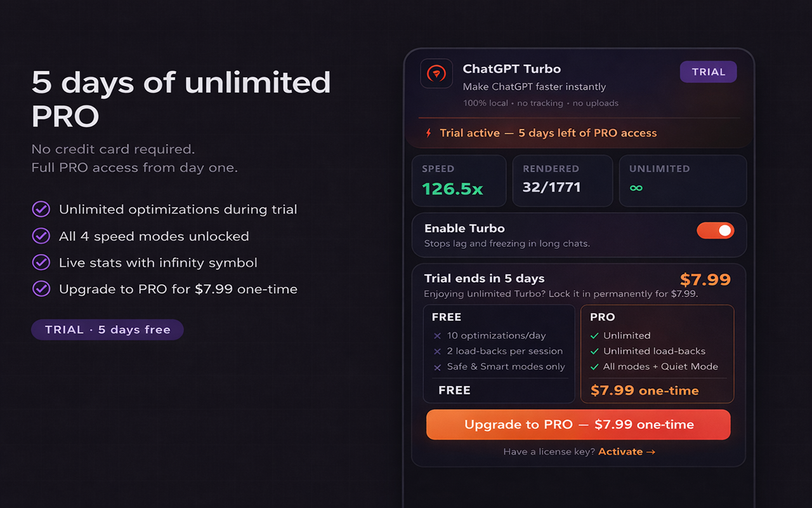The image size is (812, 508).
Task: Select the TRIAL badge in the header
Action: click(x=708, y=72)
